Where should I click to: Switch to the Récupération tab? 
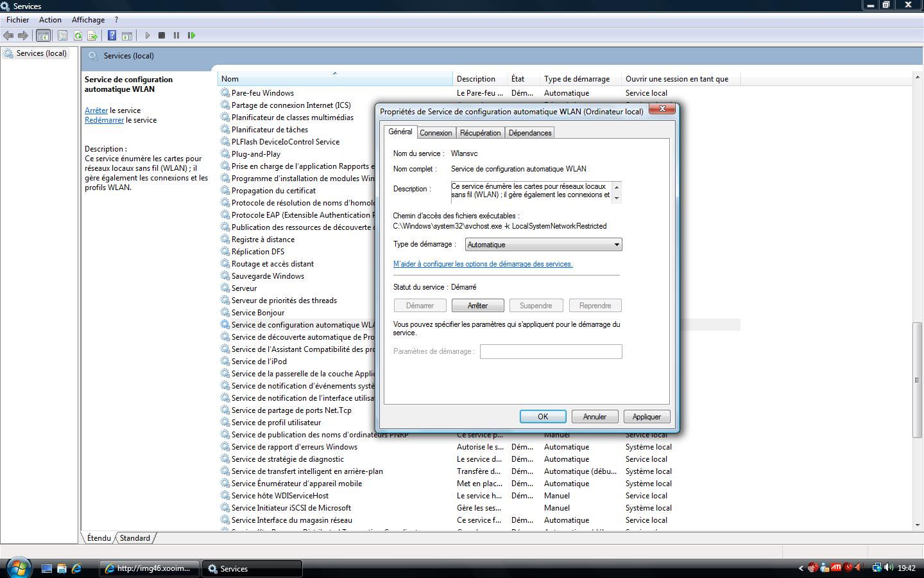480,133
